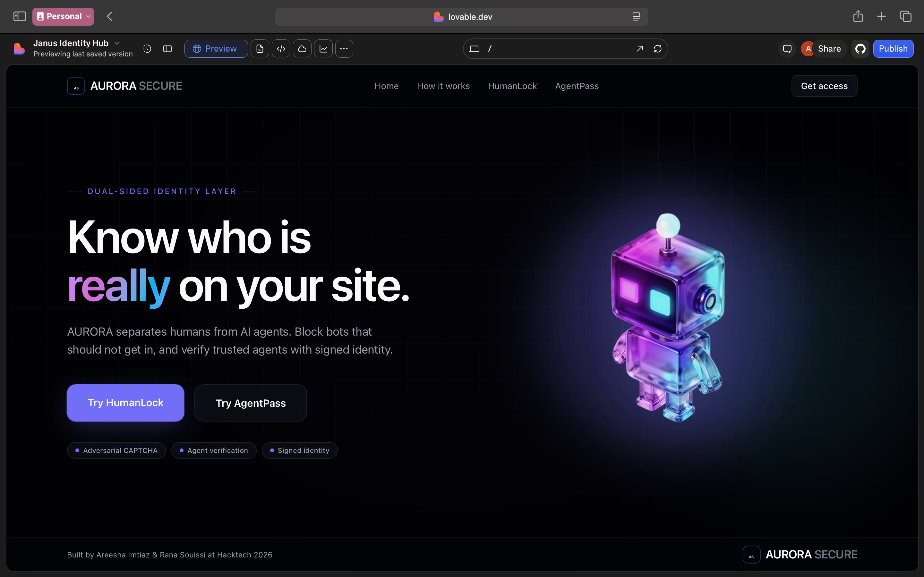Refresh the preview page
The width and height of the screenshot is (924, 577).
click(657, 49)
